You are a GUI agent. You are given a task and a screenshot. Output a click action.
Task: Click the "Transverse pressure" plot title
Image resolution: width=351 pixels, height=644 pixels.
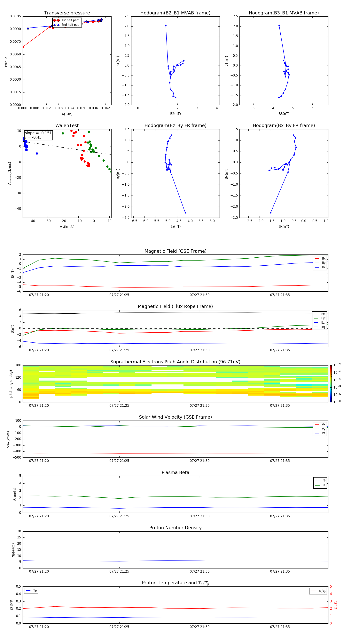(x=67, y=13)
